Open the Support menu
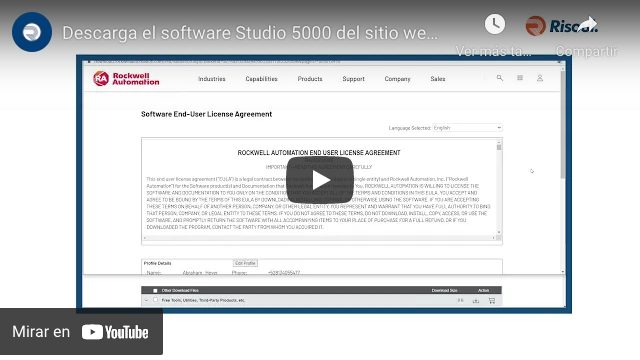 [353, 79]
